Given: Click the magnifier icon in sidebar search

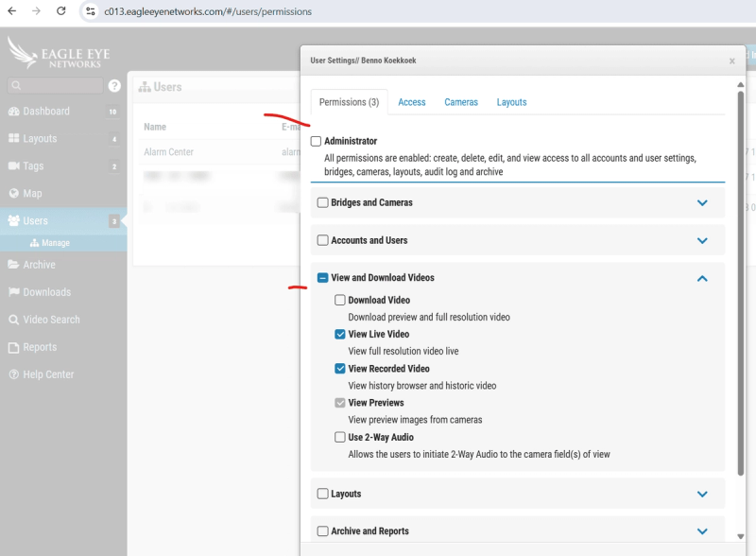Looking at the screenshot, I should pos(16,85).
